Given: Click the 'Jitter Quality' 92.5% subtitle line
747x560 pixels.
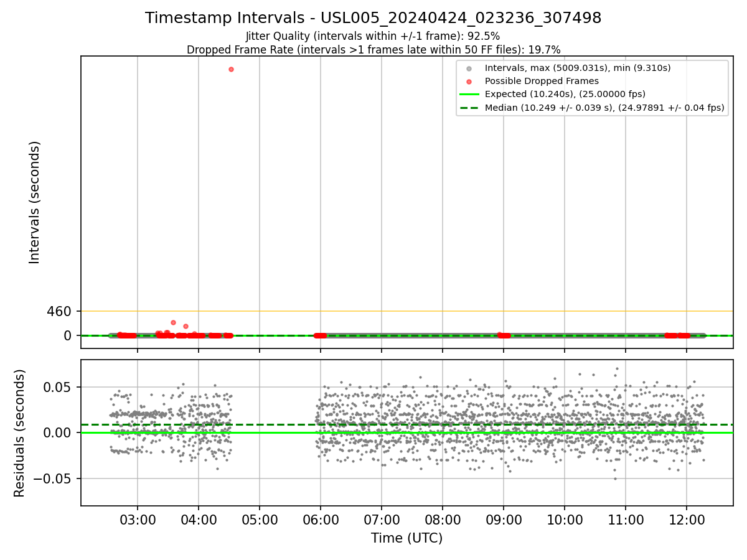Looking at the screenshot, I should point(373,36).
